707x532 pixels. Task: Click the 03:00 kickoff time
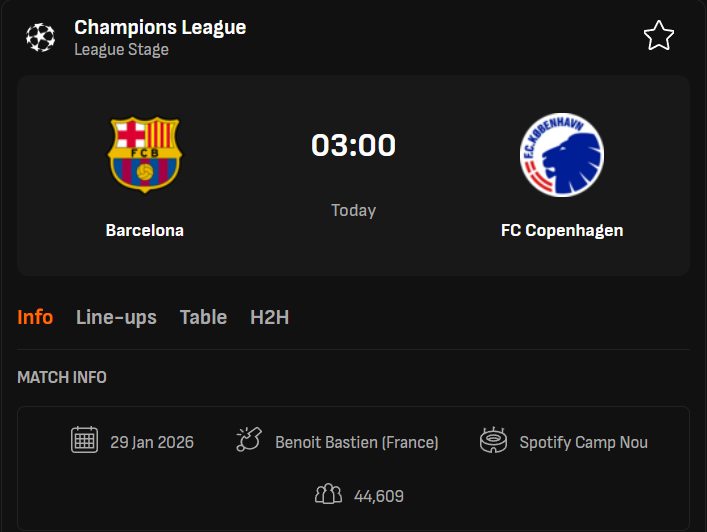[353, 146]
